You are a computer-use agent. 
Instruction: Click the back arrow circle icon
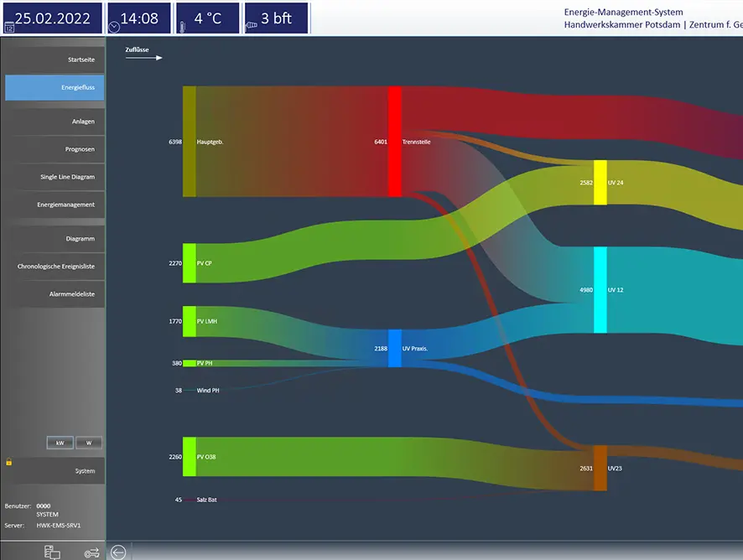[x=118, y=552]
